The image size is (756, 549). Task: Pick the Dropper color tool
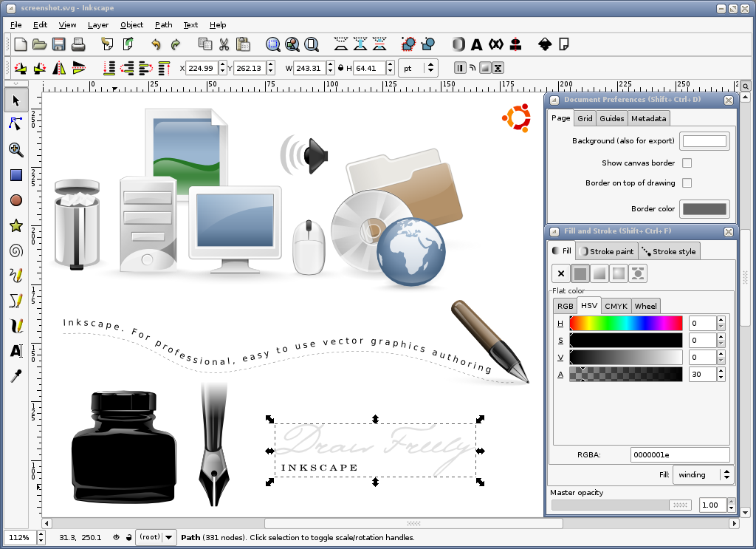16,376
